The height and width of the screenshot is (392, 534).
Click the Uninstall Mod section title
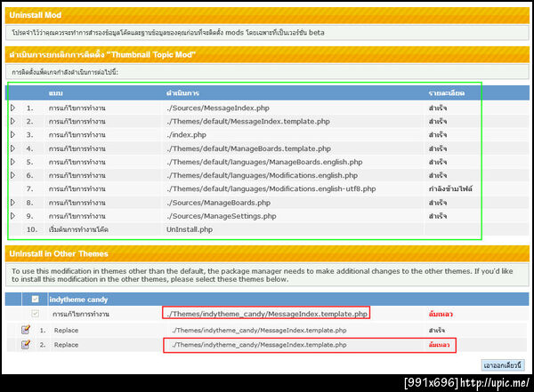(36, 15)
